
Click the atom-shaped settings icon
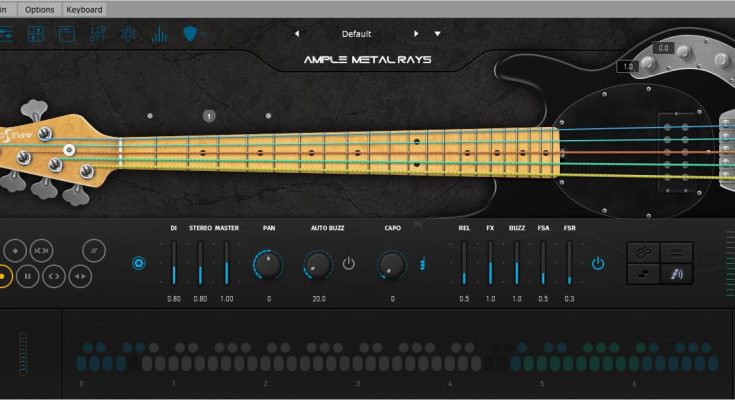point(128,36)
